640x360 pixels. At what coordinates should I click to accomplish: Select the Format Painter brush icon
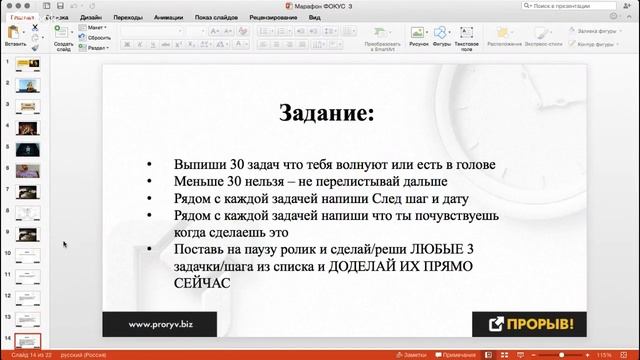[x=35, y=48]
